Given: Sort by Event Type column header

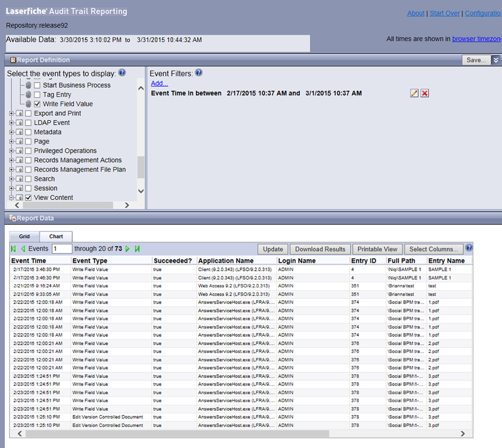Looking at the screenshot, I should click(90, 261).
